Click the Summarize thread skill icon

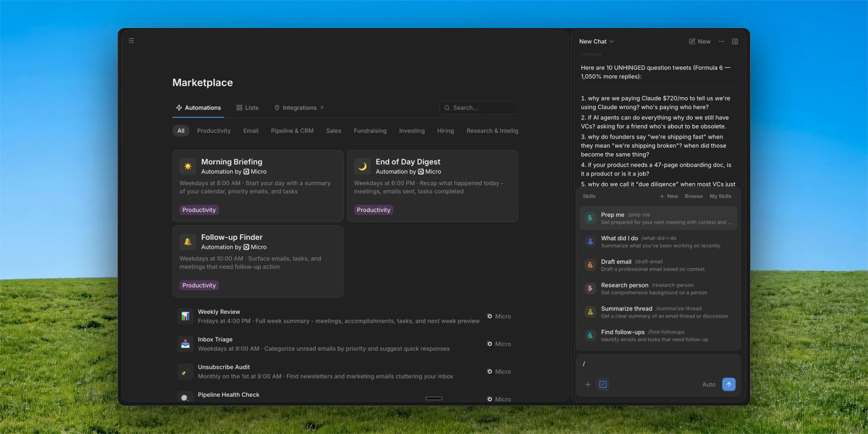coord(590,312)
